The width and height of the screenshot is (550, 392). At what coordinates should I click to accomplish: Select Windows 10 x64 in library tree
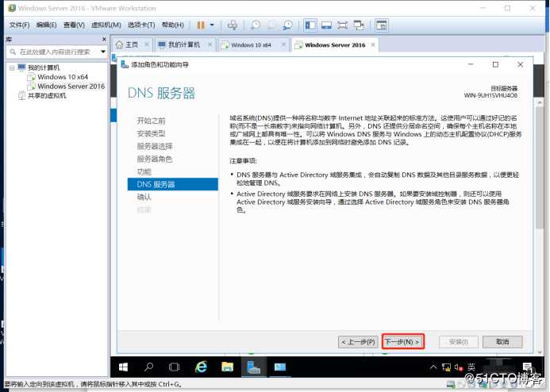[x=63, y=77]
